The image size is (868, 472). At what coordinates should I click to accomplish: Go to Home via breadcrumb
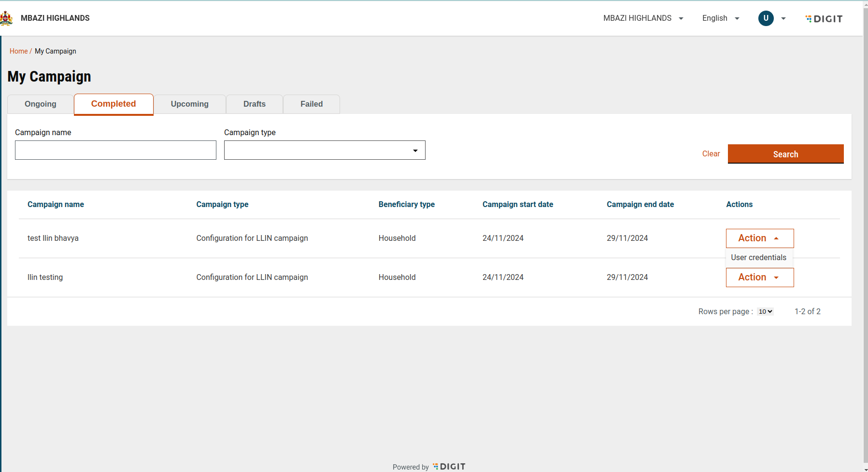[x=18, y=51]
